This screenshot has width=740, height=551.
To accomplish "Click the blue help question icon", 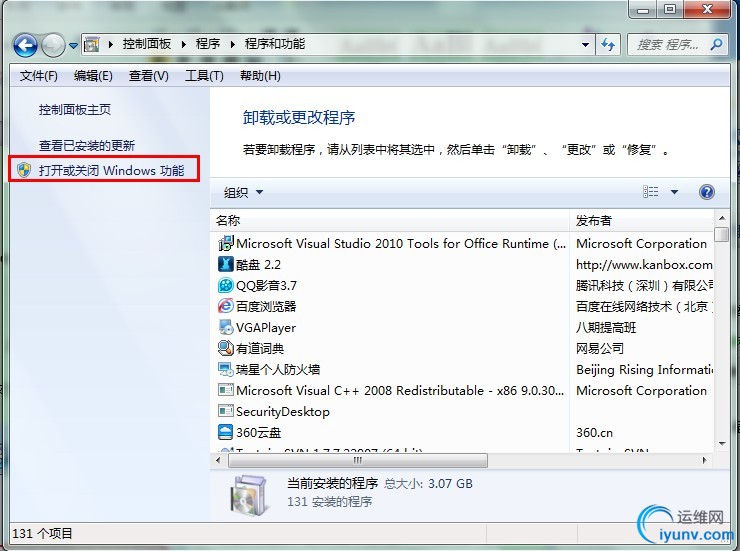I will coord(706,192).
